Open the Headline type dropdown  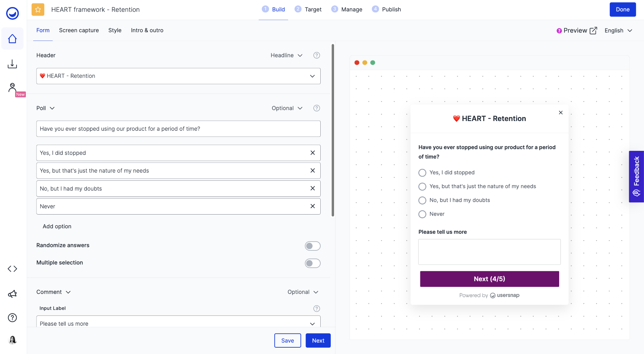click(x=286, y=55)
